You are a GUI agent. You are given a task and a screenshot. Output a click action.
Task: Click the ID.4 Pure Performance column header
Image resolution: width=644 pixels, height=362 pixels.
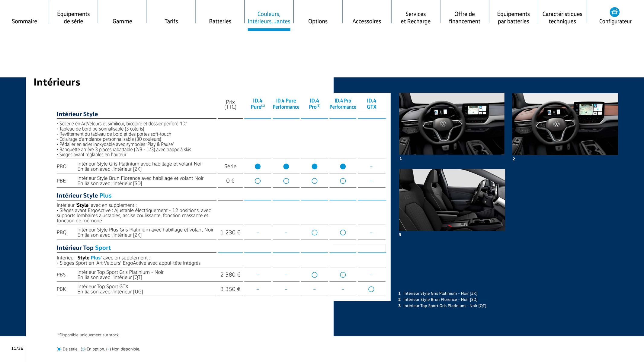(x=286, y=104)
